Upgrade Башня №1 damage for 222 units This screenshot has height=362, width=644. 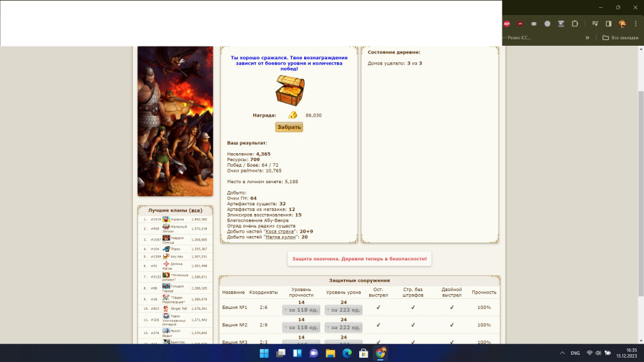coord(343,310)
